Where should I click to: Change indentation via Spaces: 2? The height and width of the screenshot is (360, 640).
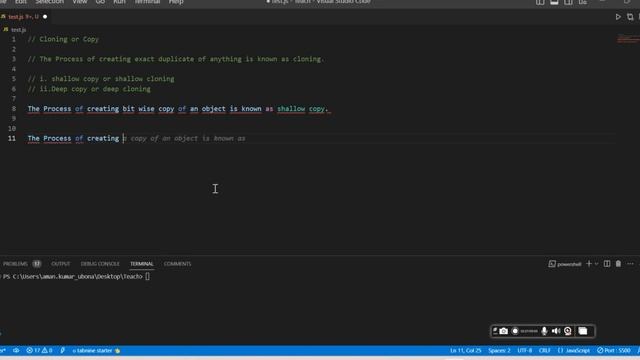point(499,350)
